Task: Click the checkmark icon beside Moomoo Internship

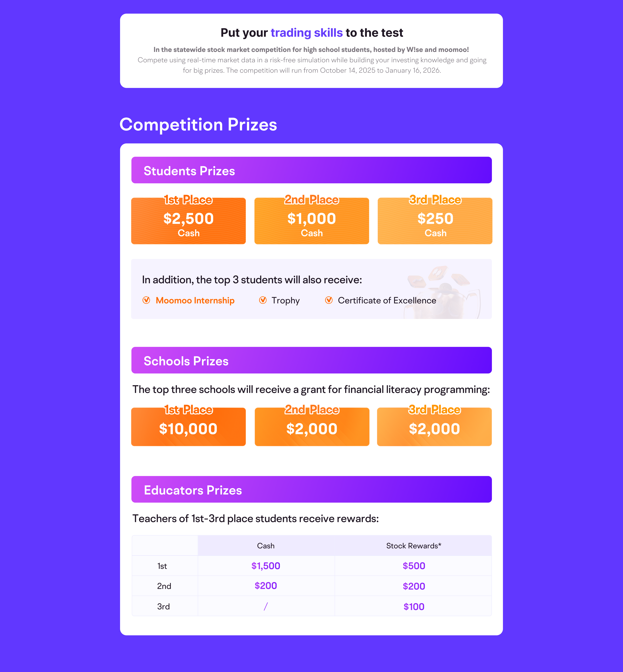Action: point(146,300)
